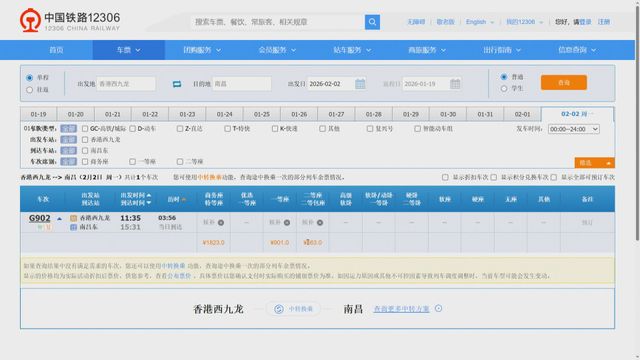Open the departure date calendar icon
The height and width of the screenshot is (360, 640).
[x=360, y=84]
